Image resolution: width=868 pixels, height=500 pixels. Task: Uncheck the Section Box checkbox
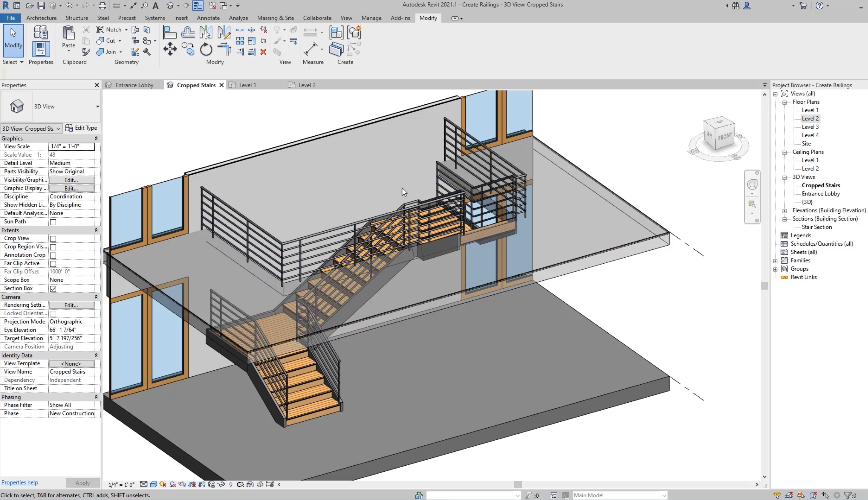click(53, 289)
